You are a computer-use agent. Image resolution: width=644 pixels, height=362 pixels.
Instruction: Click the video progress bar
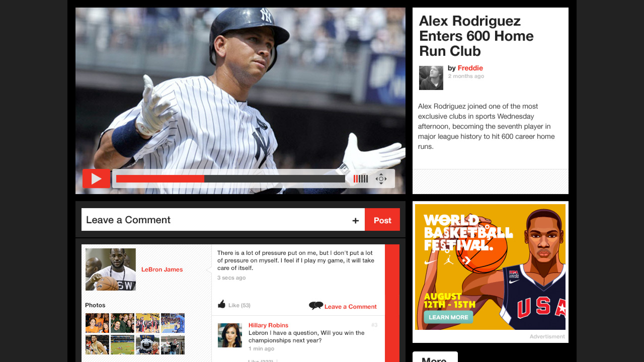click(x=230, y=179)
